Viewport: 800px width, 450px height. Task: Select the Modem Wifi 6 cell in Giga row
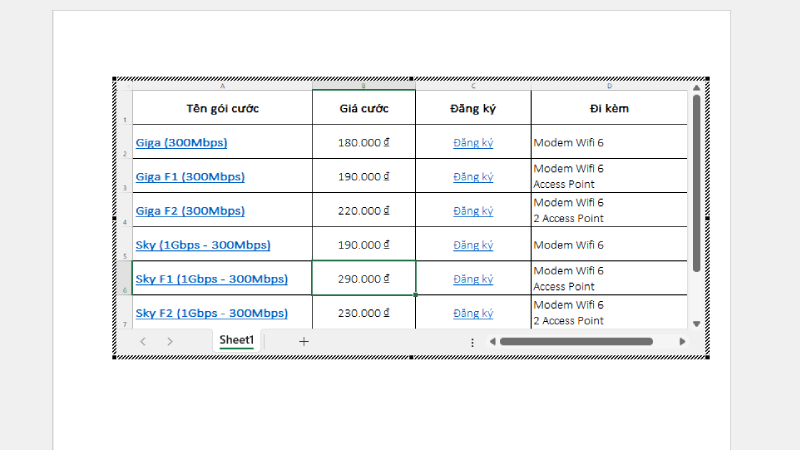pos(609,143)
